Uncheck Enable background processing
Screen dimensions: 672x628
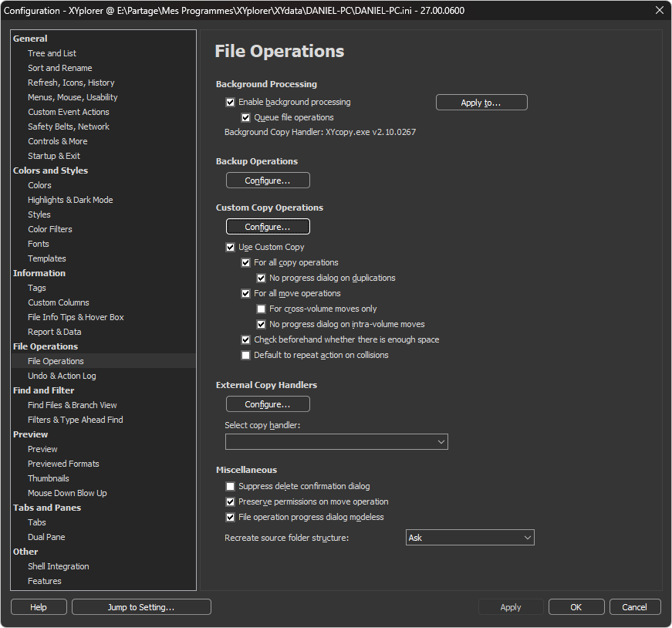tap(230, 103)
